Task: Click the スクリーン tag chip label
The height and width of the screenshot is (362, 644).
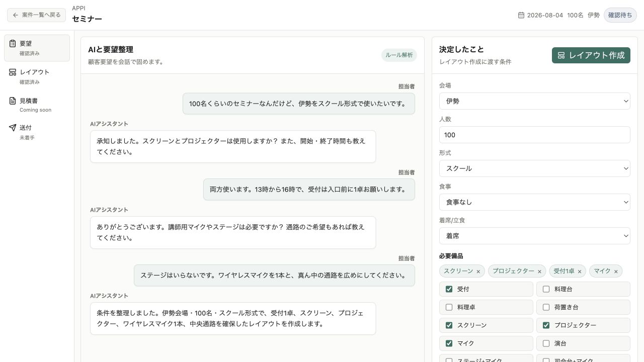Action: (x=458, y=271)
